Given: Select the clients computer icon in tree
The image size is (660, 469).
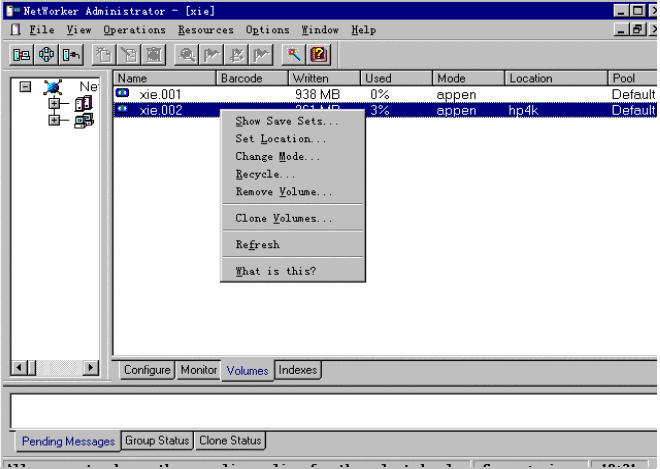Looking at the screenshot, I should point(84,121).
